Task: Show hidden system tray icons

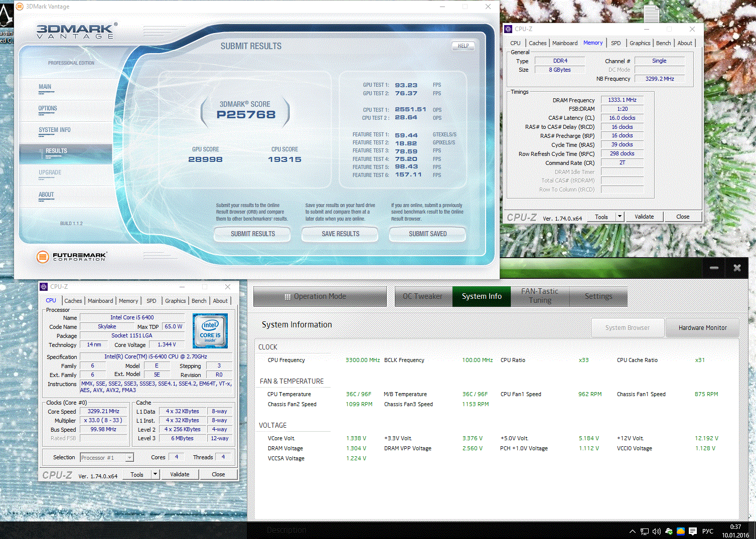Action: tap(633, 531)
